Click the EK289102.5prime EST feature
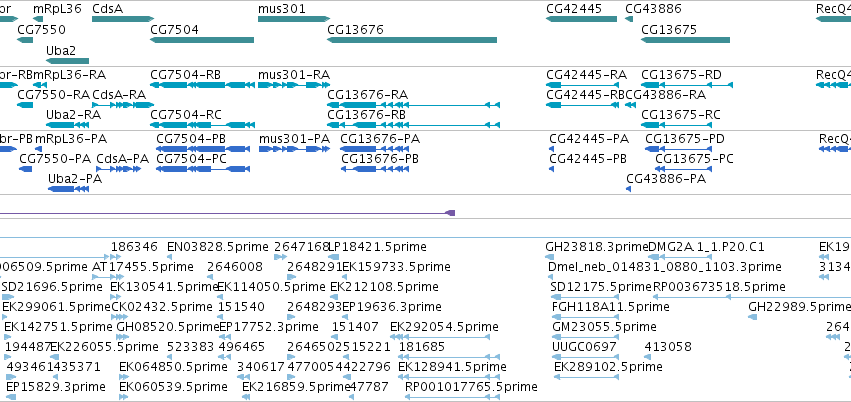Screen dimensions: 851x402 [x=586, y=377]
